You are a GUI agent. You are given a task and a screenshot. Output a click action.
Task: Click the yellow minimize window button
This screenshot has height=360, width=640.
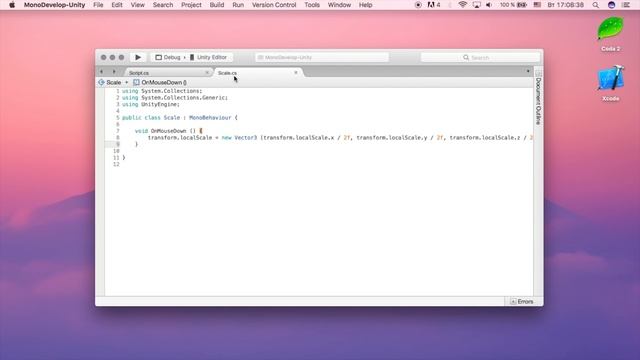pos(113,58)
